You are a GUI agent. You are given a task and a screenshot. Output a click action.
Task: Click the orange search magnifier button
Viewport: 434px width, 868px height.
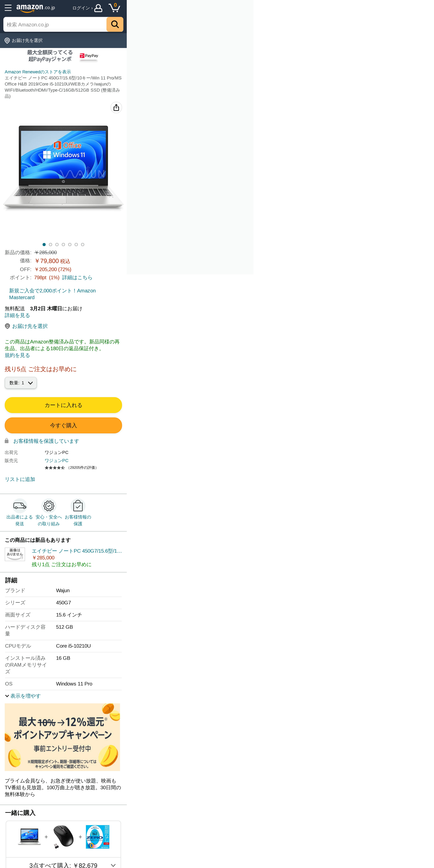[x=115, y=24]
